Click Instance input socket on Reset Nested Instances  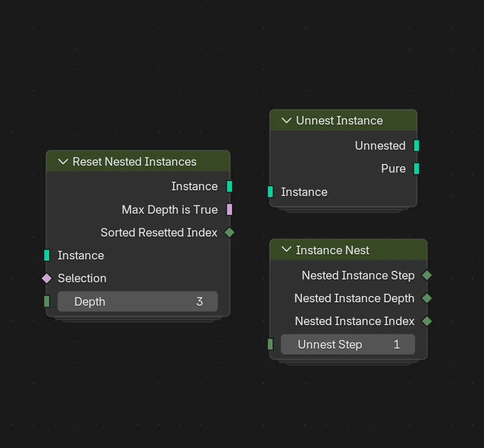click(47, 255)
